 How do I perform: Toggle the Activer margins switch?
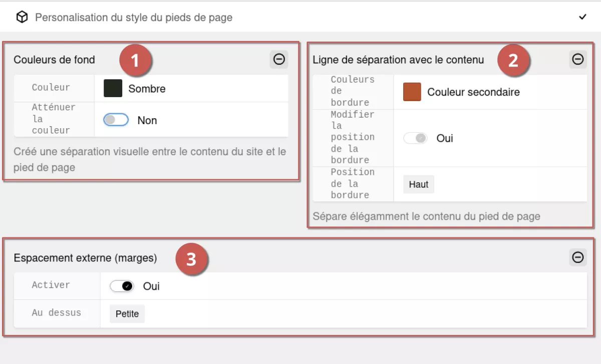pyautogui.click(x=122, y=286)
